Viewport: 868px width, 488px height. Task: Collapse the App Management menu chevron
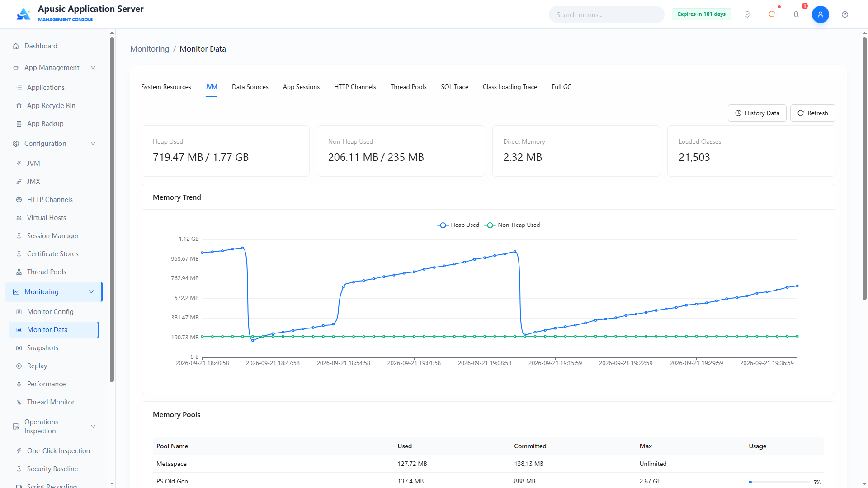pyautogui.click(x=93, y=68)
